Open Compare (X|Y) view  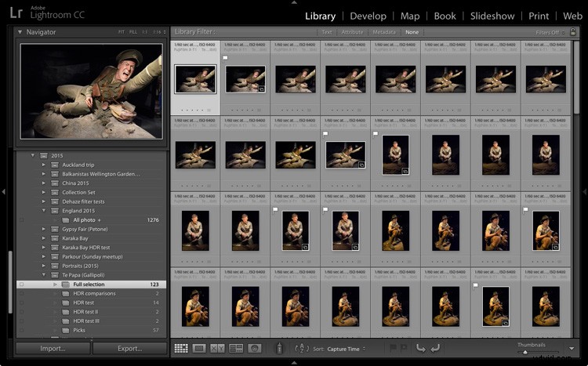[217, 349]
